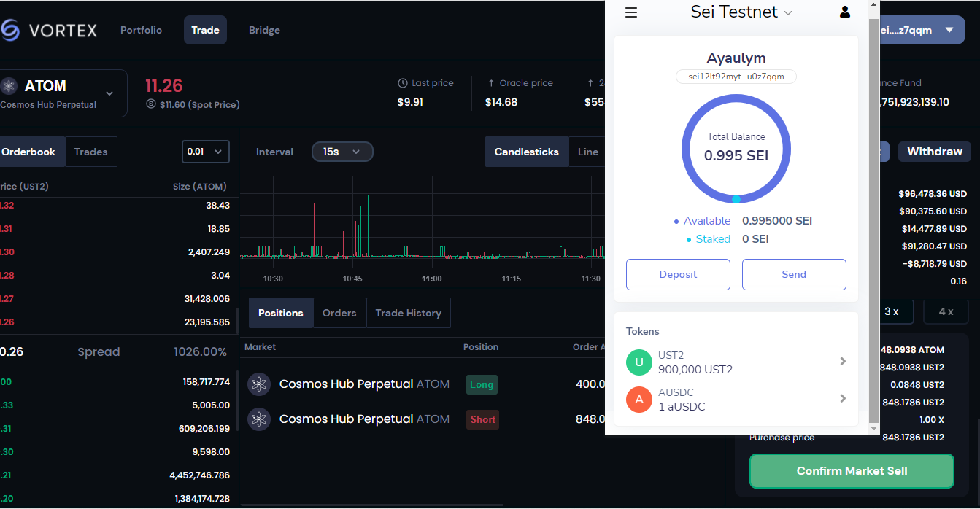Viewport: 980px width, 509px height.
Task: Click the horizontal scrollbar under positions table
Action: [x=372, y=504]
